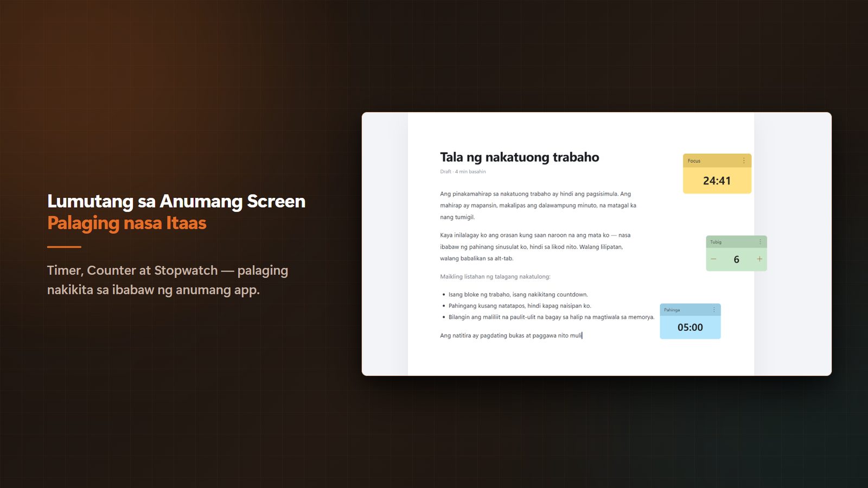The width and height of the screenshot is (868, 488).
Task: Click the 'Draft · 4 min basahin' line
Action: (x=463, y=171)
